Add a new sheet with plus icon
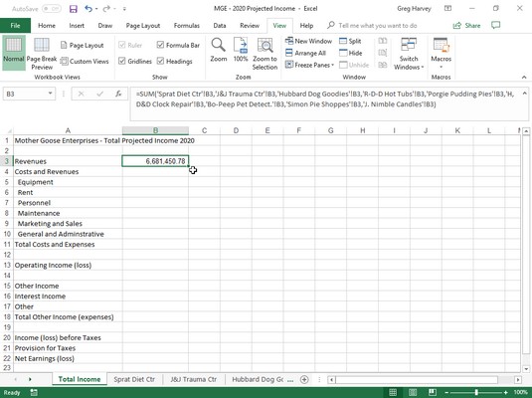Image resolution: width=532 pixels, height=398 pixels. click(x=304, y=379)
